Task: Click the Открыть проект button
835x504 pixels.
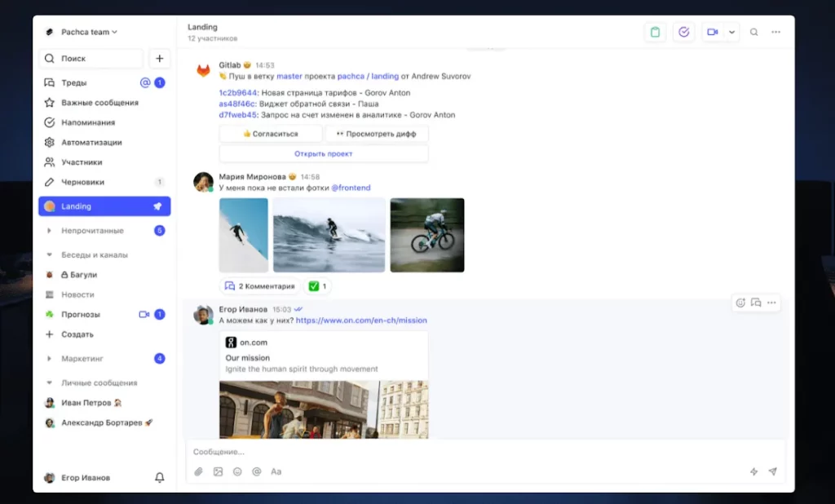Action: tap(323, 153)
